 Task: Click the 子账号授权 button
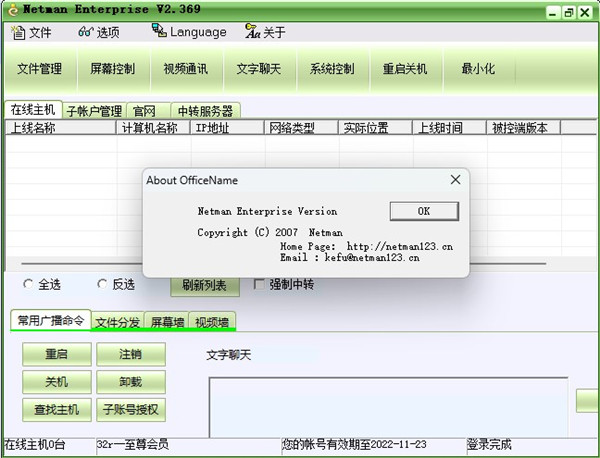point(130,409)
